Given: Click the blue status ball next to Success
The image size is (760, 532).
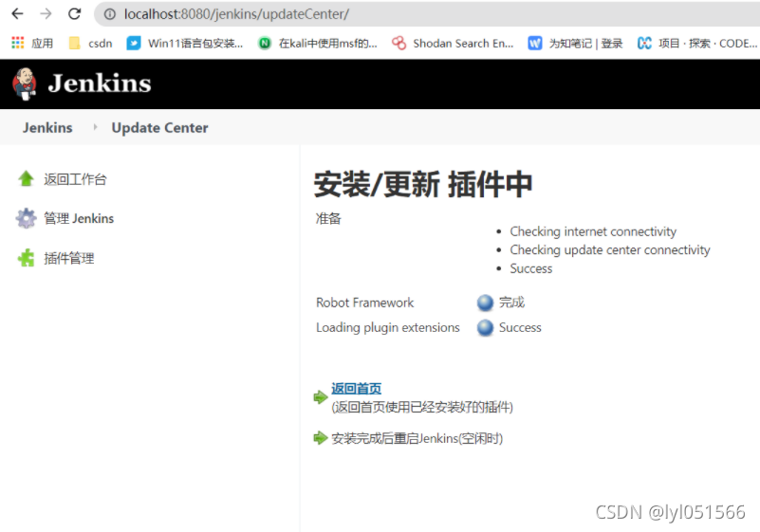Looking at the screenshot, I should click(x=485, y=328).
